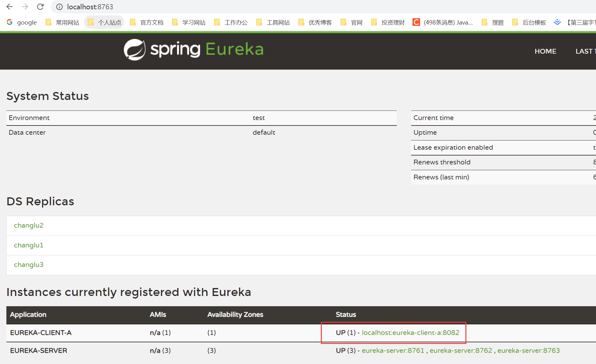Open the 后台模板 bookmark folder
The image size is (596, 364).
(529, 22)
